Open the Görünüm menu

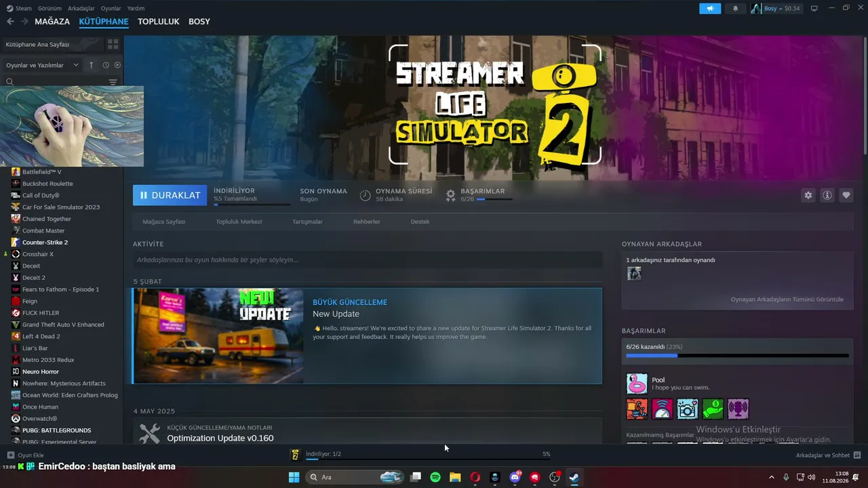point(50,8)
